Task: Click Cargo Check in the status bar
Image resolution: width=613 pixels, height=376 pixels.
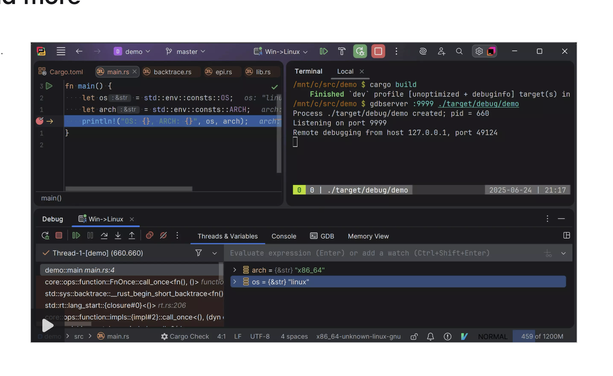Action: [185, 337]
